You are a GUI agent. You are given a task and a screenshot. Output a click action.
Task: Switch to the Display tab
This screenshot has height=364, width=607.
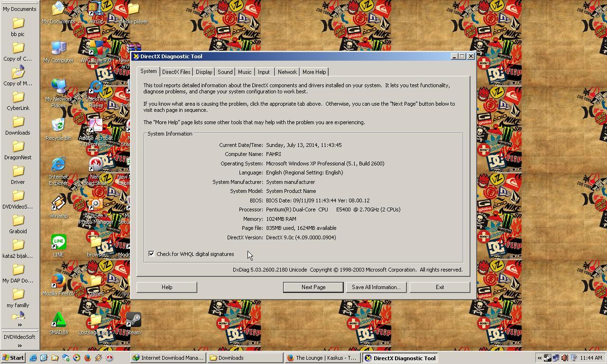click(204, 72)
